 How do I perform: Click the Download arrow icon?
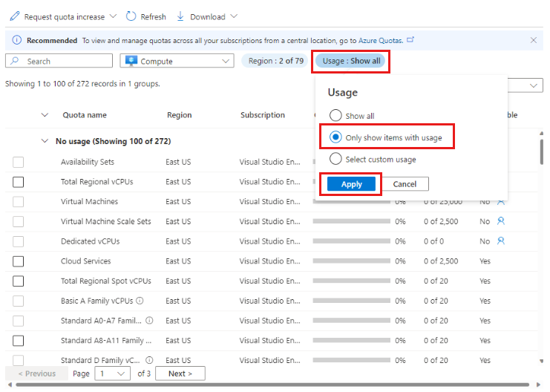coord(180,16)
